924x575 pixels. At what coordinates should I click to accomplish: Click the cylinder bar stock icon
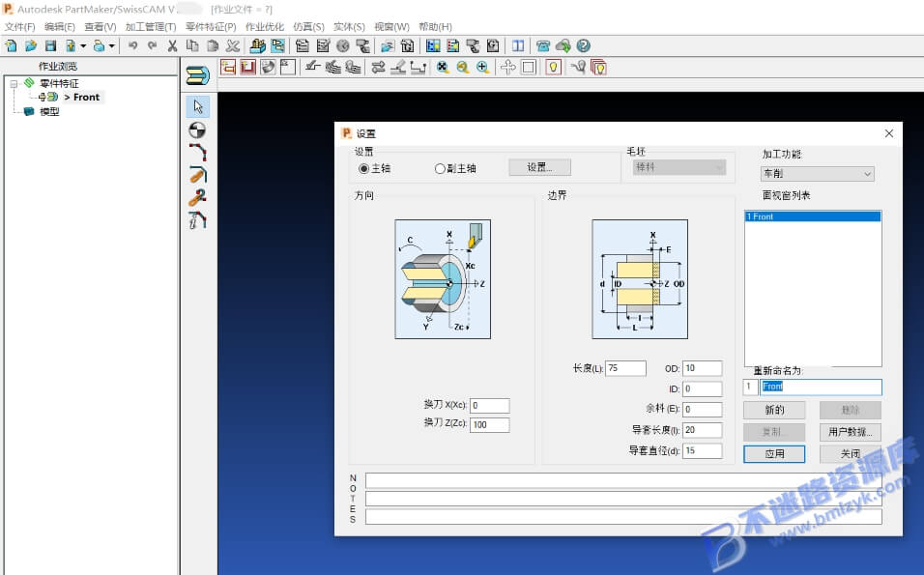point(197,75)
